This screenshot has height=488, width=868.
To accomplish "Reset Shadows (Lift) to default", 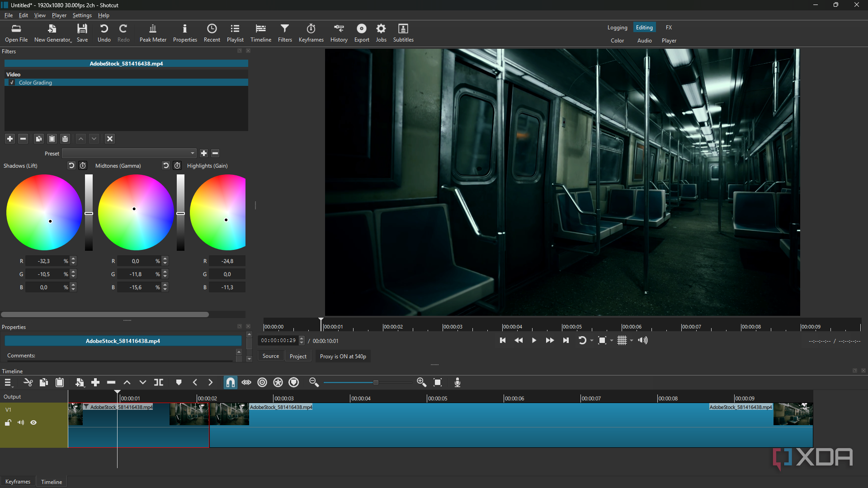I will 71,165.
